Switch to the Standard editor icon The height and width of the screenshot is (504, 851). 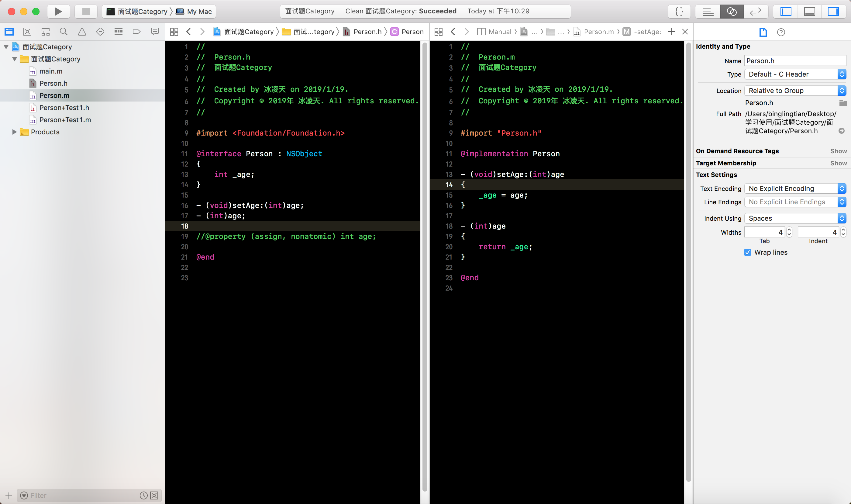708,12
